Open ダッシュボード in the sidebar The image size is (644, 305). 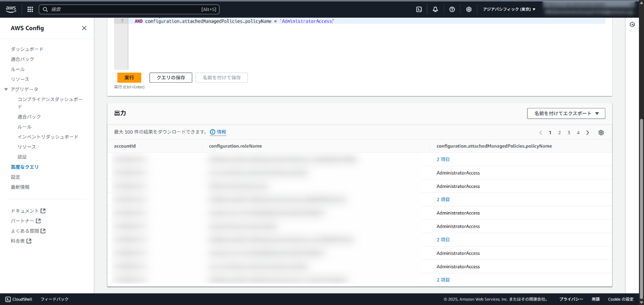click(27, 49)
